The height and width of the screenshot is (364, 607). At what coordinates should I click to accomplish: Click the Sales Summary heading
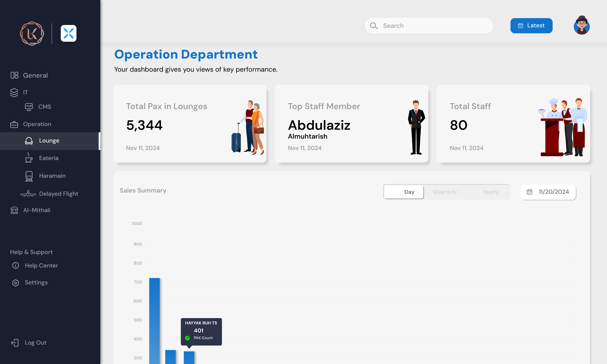click(x=143, y=191)
